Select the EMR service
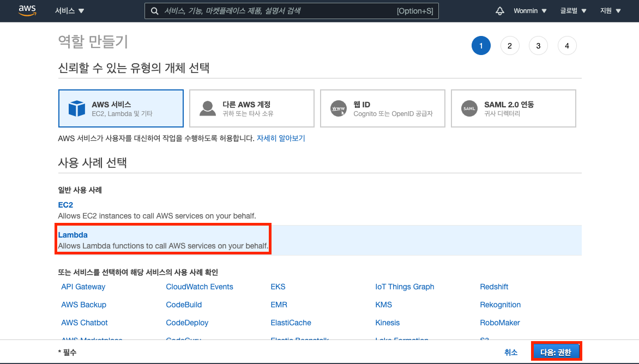Image resolution: width=639 pixels, height=364 pixels. 279,305
